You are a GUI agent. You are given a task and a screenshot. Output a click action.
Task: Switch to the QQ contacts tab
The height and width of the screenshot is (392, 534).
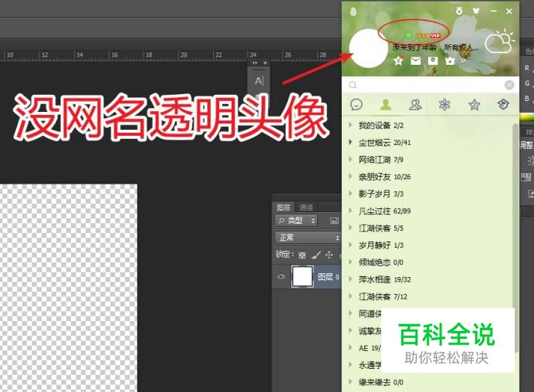tap(386, 104)
